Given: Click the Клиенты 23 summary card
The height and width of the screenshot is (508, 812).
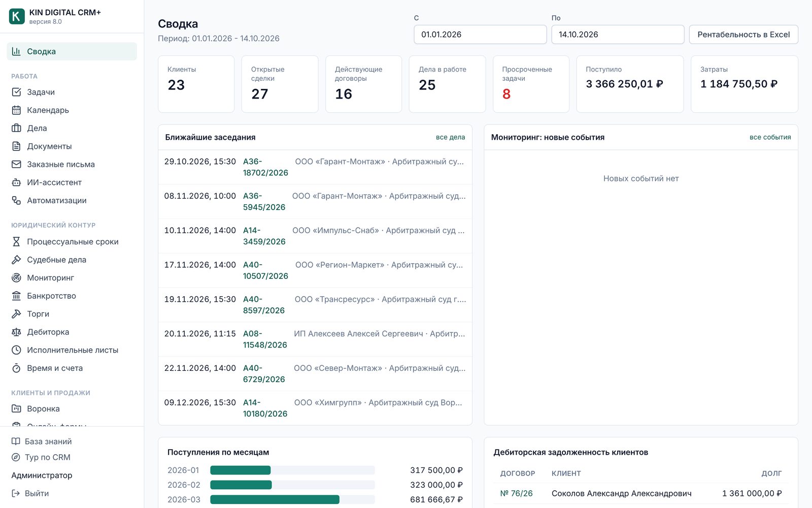Looking at the screenshot, I should [196, 84].
